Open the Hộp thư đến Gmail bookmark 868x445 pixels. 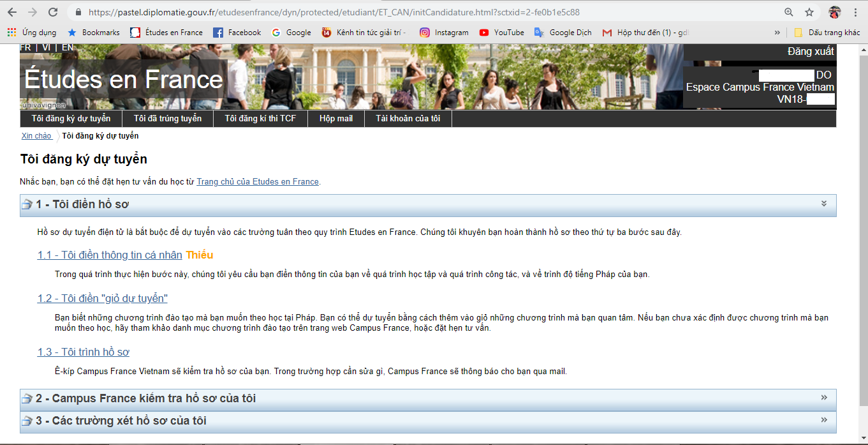[645, 33]
